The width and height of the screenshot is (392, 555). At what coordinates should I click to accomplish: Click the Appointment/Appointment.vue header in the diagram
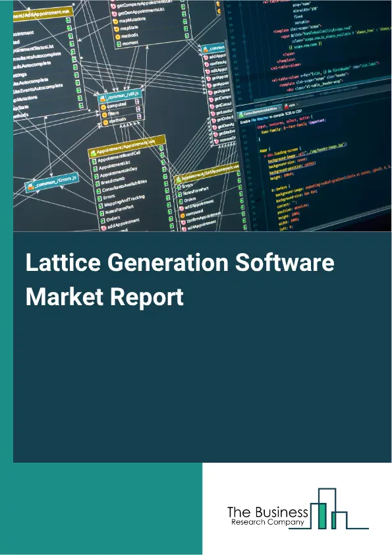pos(126,146)
